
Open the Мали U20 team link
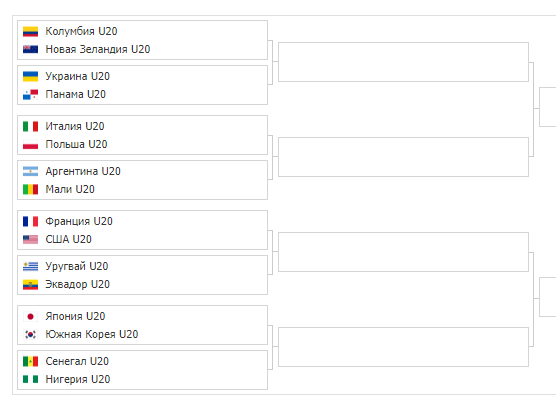(x=70, y=189)
